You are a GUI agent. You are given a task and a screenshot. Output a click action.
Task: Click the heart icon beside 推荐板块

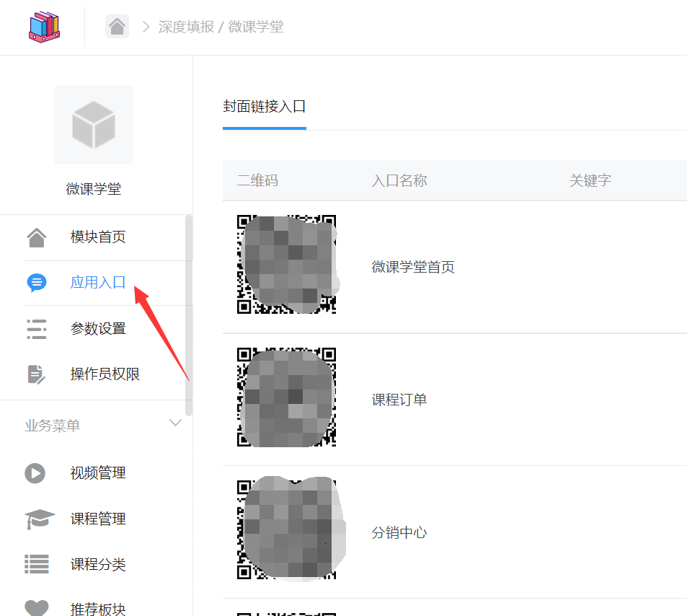(37, 607)
